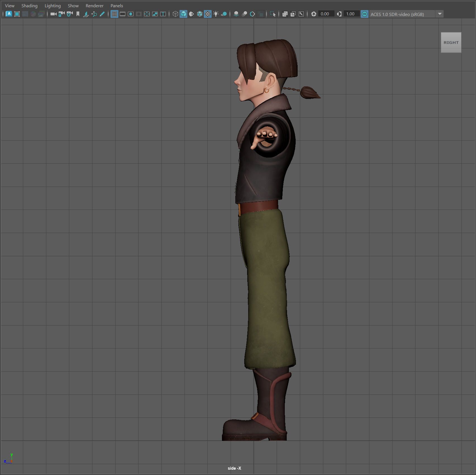Viewport: 476px width, 475px height.
Task: Open Camera Attributes gear icon
Action: pyautogui.click(x=70, y=14)
